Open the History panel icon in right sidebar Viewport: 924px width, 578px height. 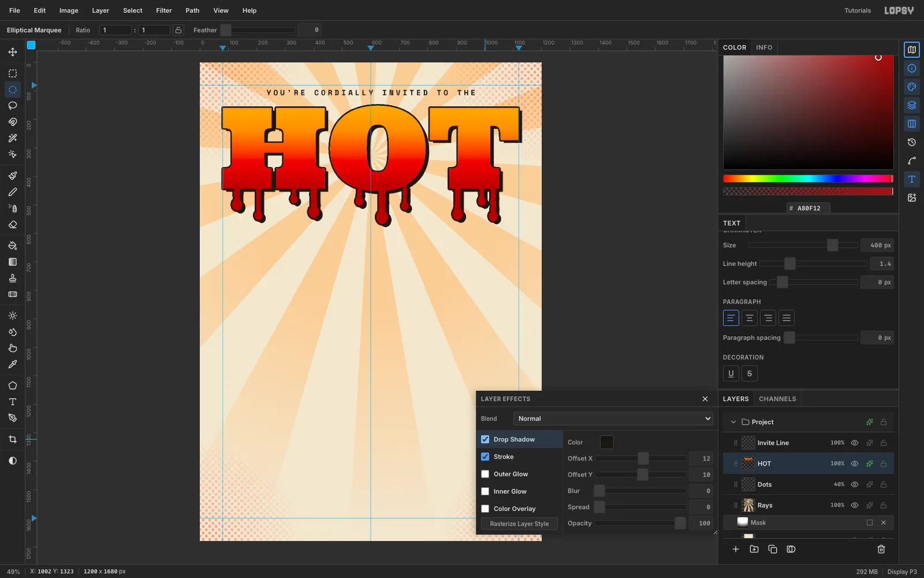[912, 142]
